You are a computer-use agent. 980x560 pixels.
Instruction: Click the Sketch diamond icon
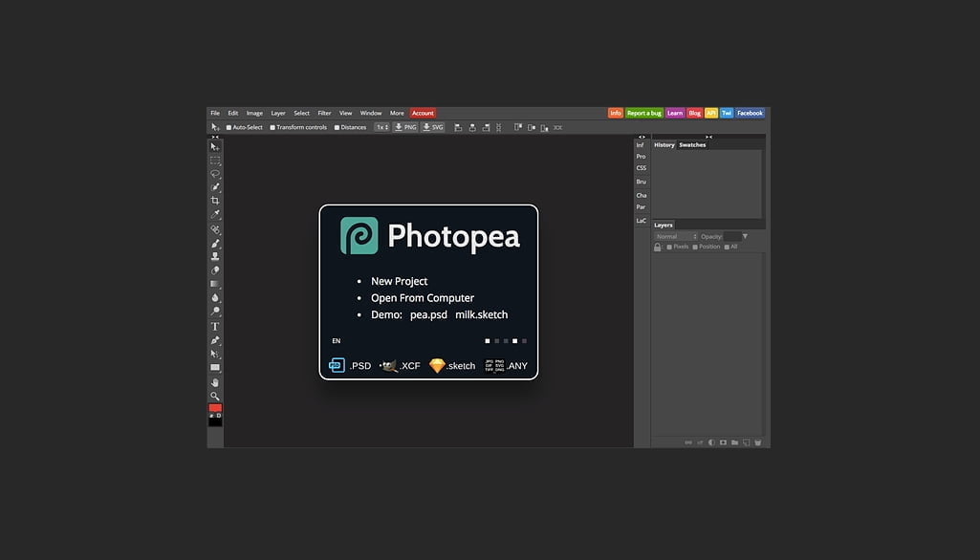437,366
